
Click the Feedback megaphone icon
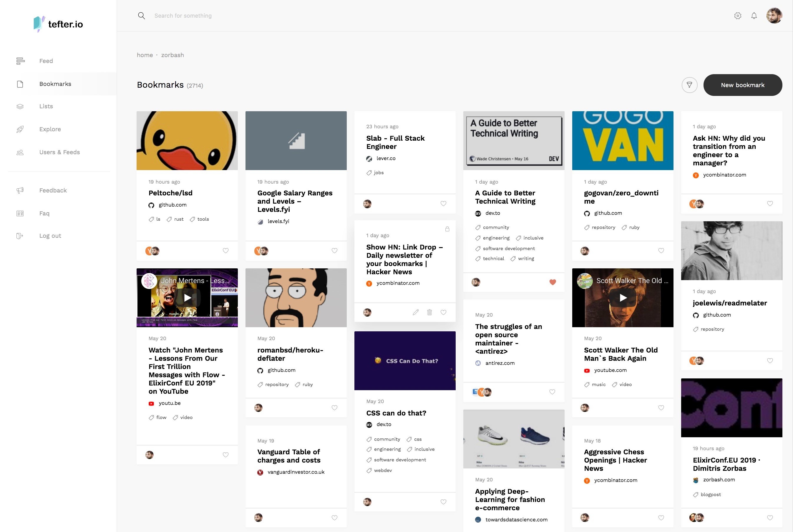(x=20, y=190)
